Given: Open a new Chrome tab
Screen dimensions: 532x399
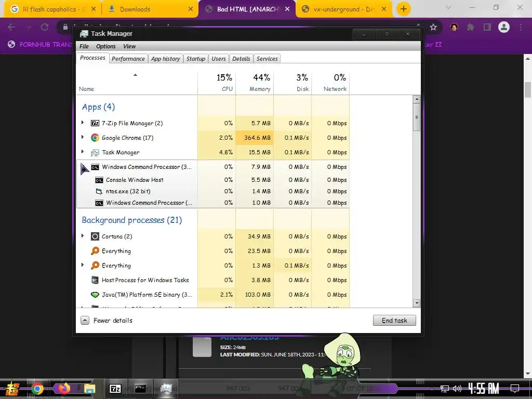Looking at the screenshot, I should pyautogui.click(x=403, y=9).
